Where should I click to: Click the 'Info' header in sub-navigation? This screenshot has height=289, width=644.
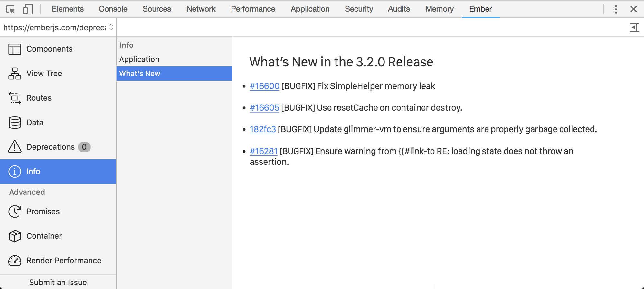(x=126, y=45)
